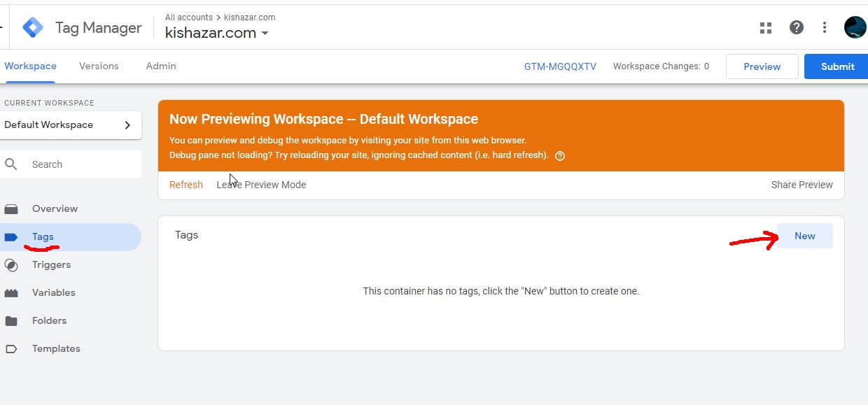Click the blue Submit button
Image resolution: width=868 pixels, height=405 pixels.
(x=837, y=66)
